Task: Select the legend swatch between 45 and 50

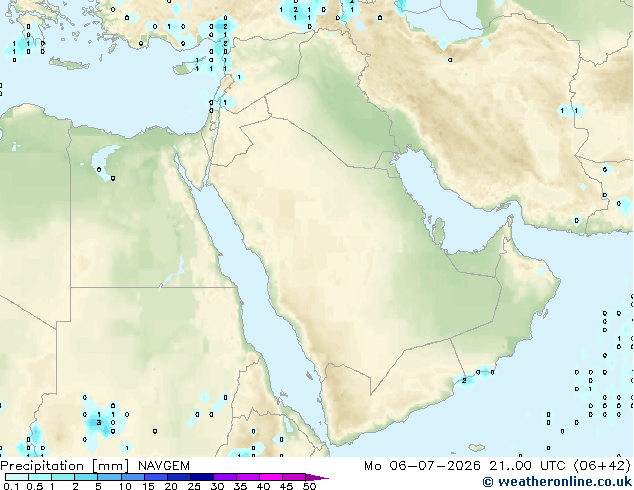Action: tap(294, 477)
